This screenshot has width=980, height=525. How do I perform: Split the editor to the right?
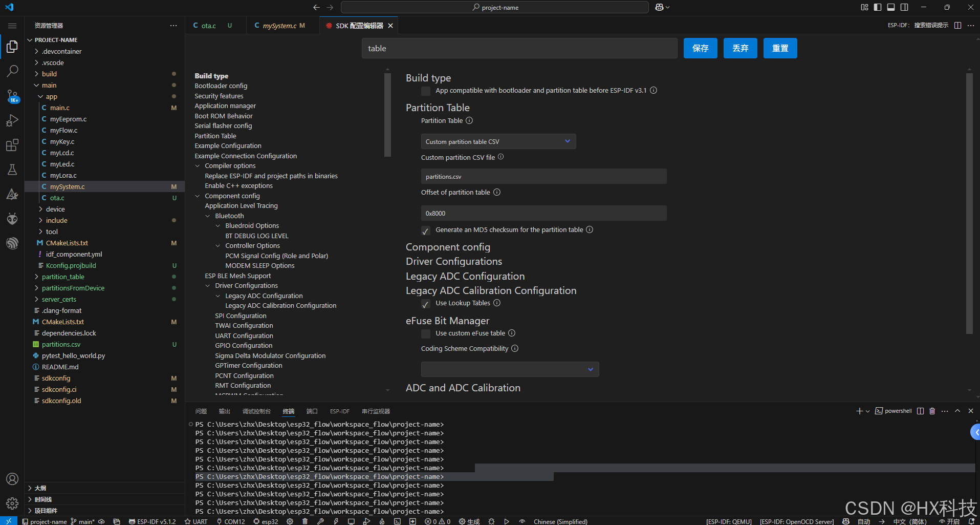(957, 25)
